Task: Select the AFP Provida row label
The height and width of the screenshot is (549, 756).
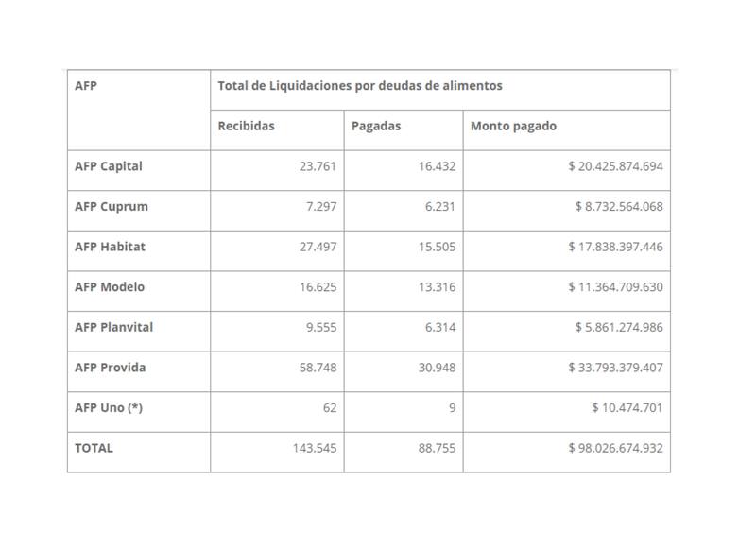Action: point(111,367)
